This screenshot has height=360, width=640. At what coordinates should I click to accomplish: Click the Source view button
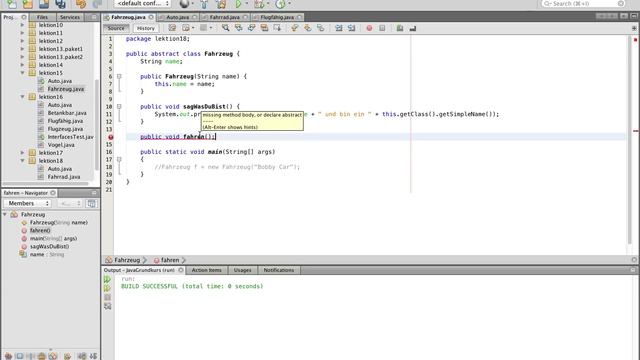(x=116, y=28)
